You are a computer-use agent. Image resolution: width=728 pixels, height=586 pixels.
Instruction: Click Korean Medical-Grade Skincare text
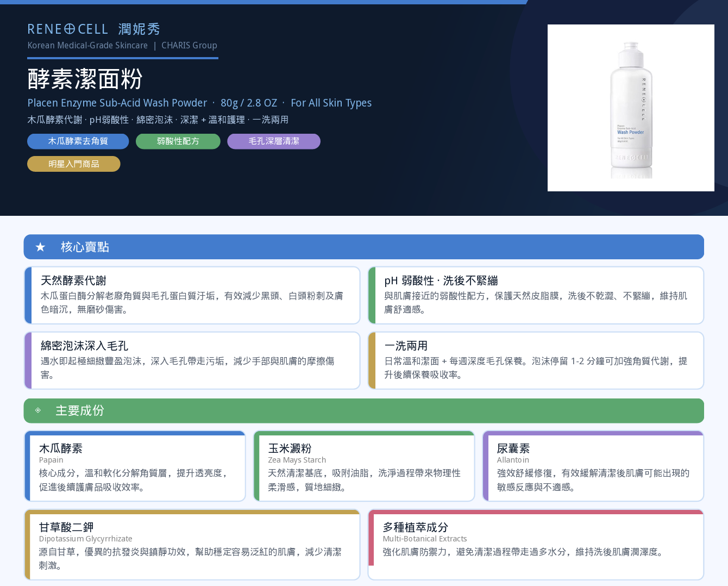tap(87, 45)
